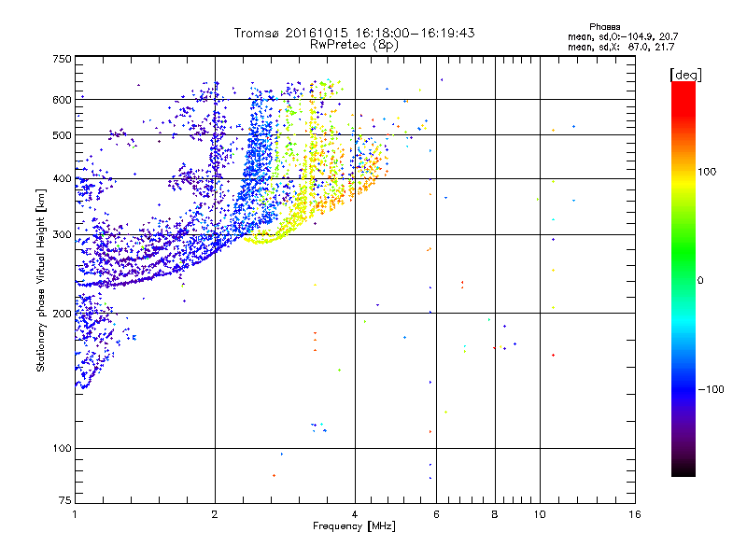Click the 750 tick on height axis
747x560 pixels.
63,59
